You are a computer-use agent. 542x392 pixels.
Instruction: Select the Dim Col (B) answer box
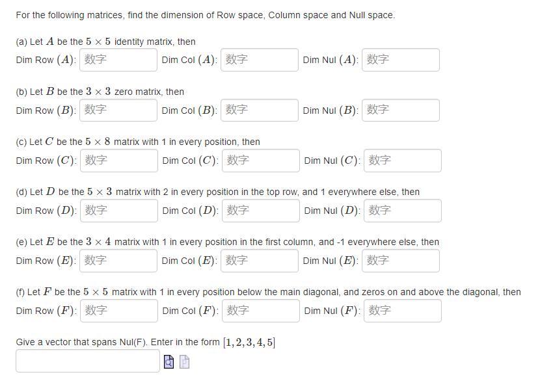[260, 110]
